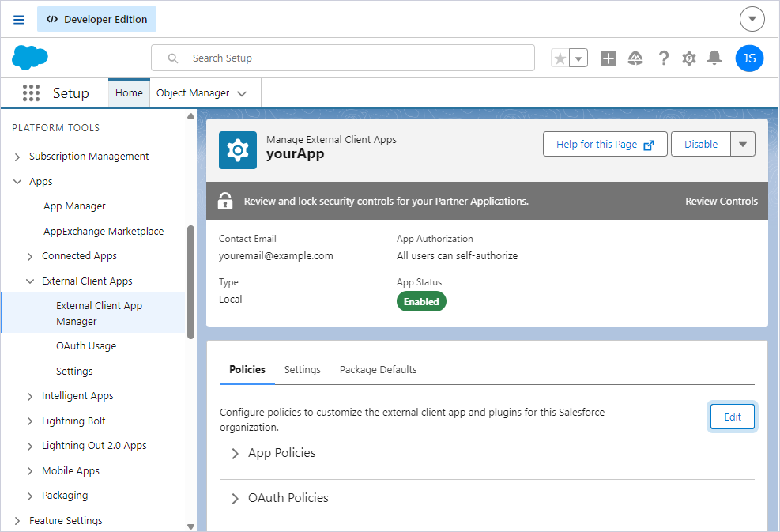Click the sidebar scrollbar thumb
Image resolution: width=780 pixels, height=532 pixels.
coord(190,282)
